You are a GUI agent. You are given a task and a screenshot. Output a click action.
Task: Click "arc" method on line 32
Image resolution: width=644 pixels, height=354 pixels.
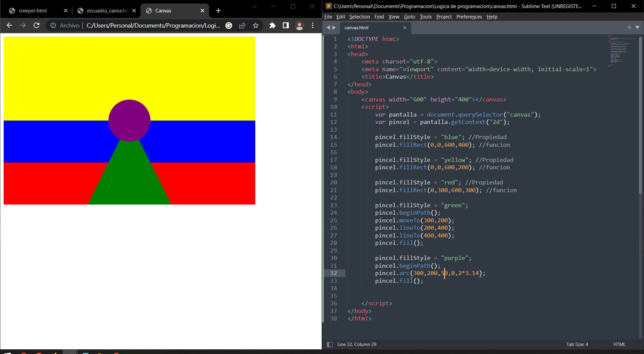(x=405, y=273)
